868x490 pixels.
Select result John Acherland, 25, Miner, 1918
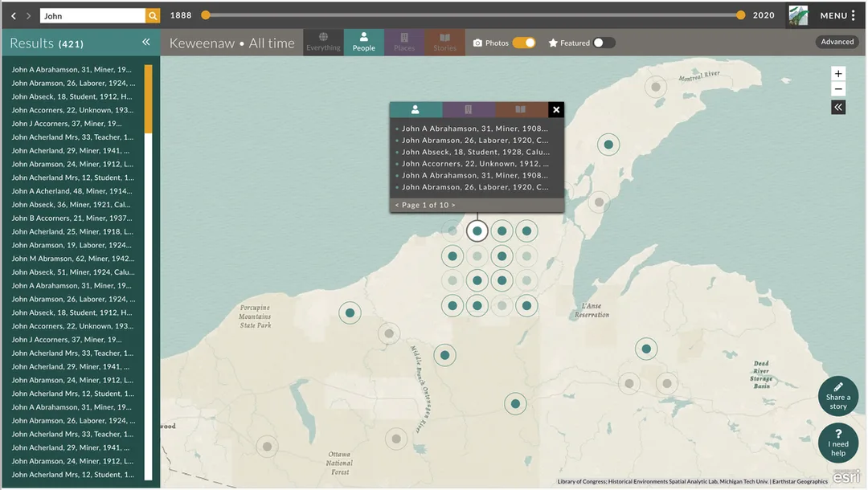click(72, 231)
